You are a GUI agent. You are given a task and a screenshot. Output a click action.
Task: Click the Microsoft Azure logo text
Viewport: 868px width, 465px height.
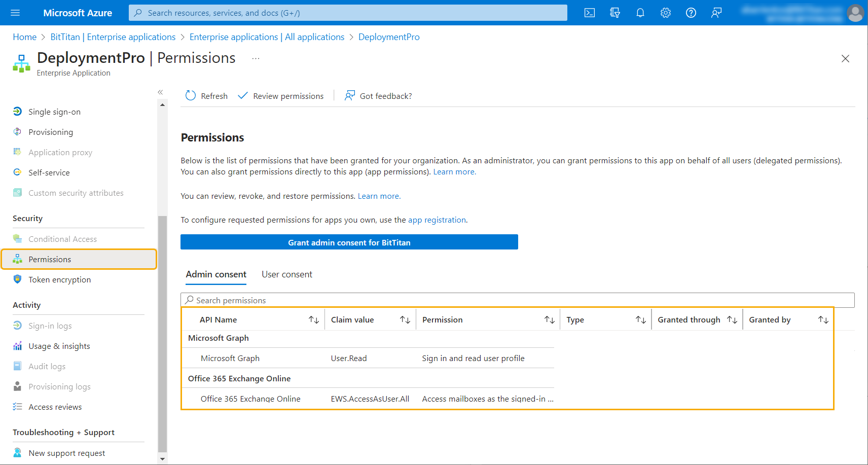[78, 13]
